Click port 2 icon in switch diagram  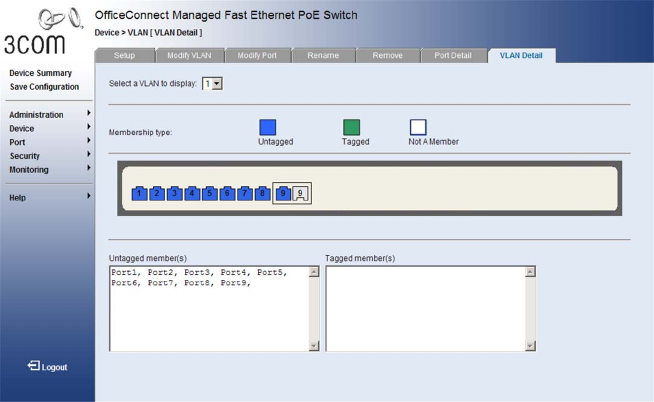[157, 193]
